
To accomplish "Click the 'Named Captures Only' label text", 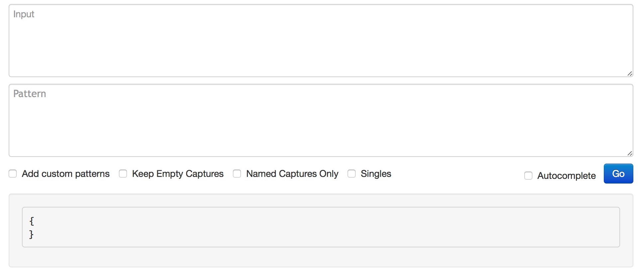I will click(292, 174).
